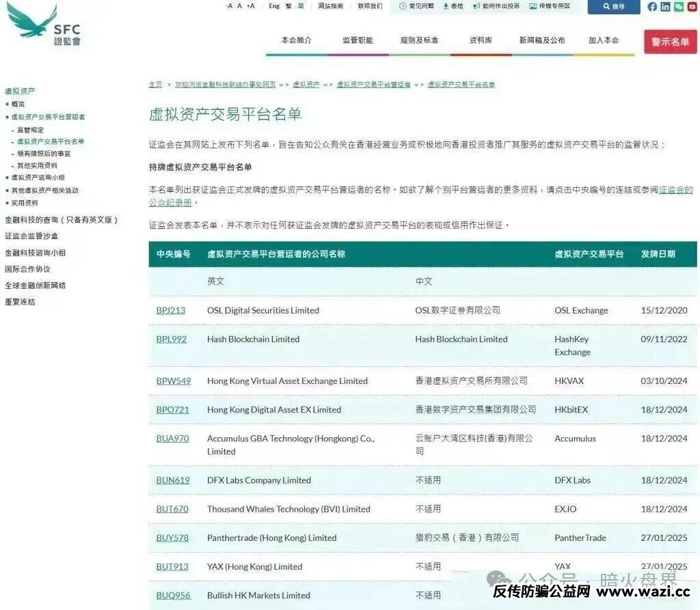Viewport: 700px width, 610px height.
Task: Expand dropdown after 虚拟资产交易平台营运者 breadcrumb
Action: click(x=417, y=85)
